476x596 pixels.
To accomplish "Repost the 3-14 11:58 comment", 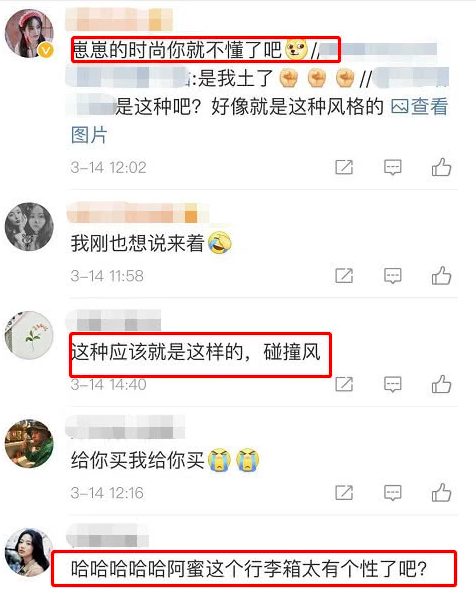I will coord(344,276).
